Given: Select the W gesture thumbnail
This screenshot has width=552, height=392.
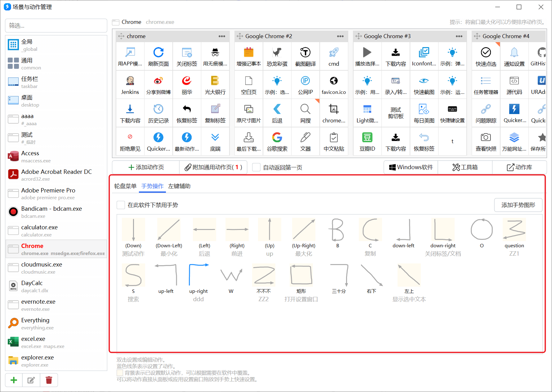Looking at the screenshot, I should tap(231, 275).
